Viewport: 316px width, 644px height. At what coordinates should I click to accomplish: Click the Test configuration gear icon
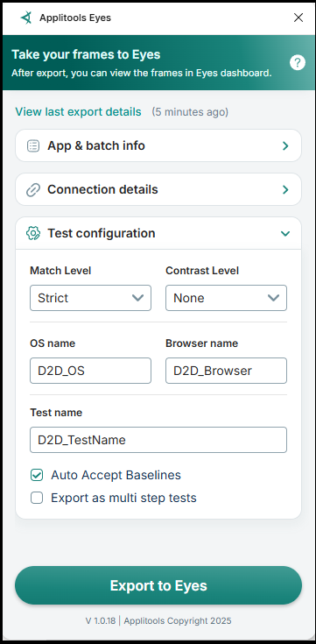point(33,233)
